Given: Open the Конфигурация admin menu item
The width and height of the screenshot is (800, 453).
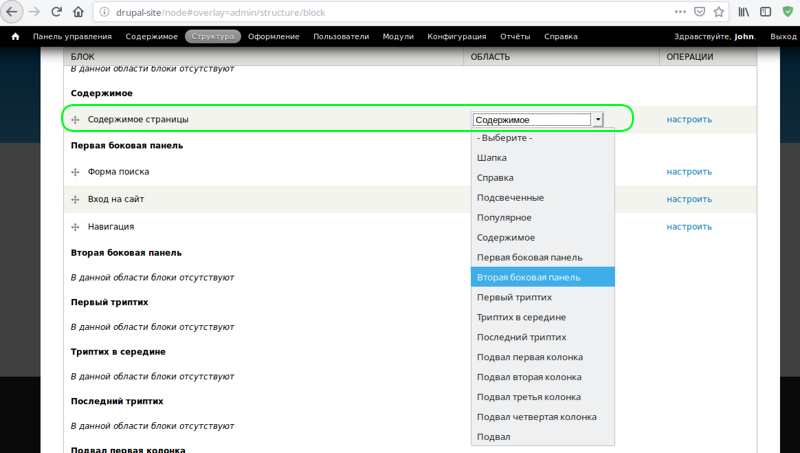Looking at the screenshot, I should 457,37.
